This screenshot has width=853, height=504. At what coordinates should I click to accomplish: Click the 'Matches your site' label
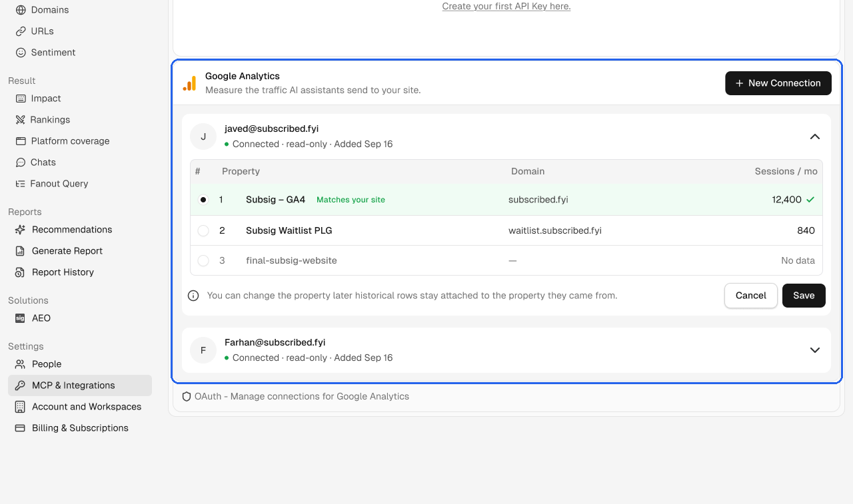[x=351, y=200]
